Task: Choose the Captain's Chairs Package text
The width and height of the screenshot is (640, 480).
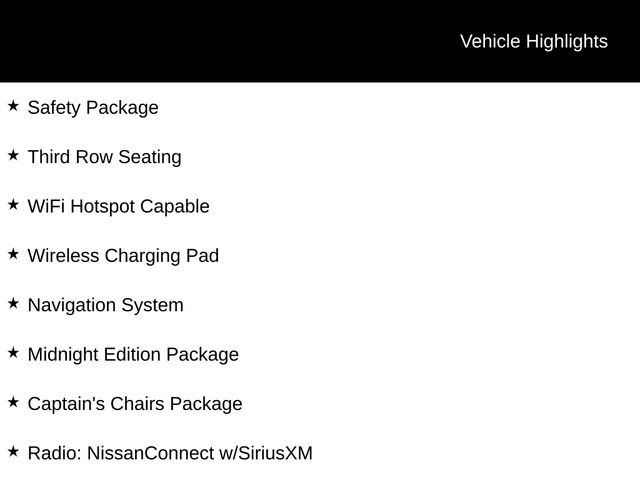Action: click(135, 404)
